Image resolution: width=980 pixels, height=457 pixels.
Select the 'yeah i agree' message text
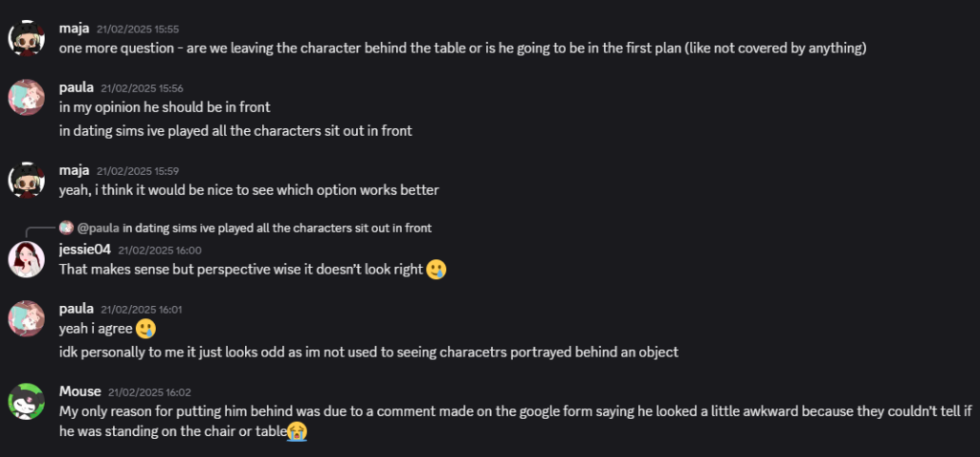tap(97, 328)
